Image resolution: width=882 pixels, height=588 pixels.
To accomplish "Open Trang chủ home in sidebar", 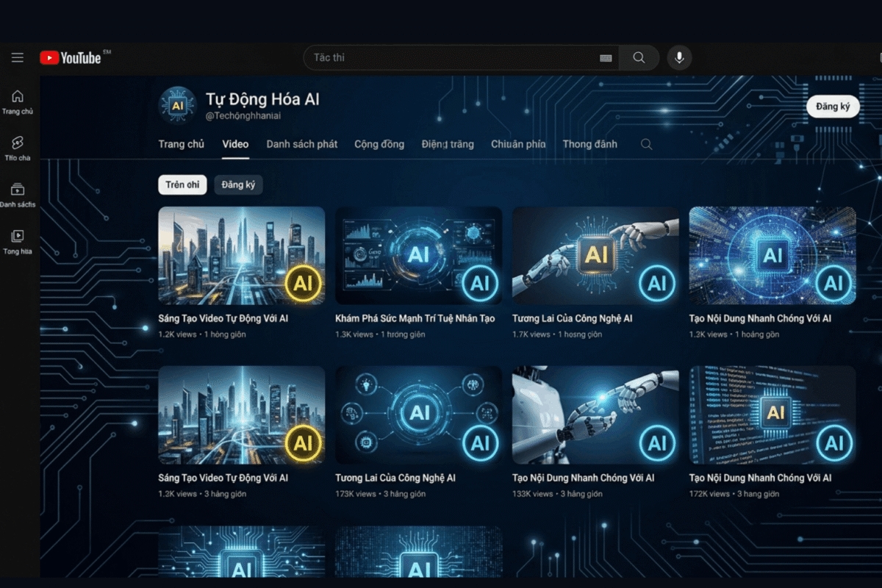I will (x=18, y=101).
